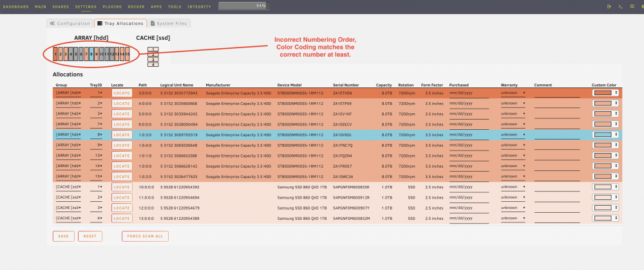Click Locate for drive path 9:0:0:0
This screenshot has width=644, height=270.
(122, 124)
